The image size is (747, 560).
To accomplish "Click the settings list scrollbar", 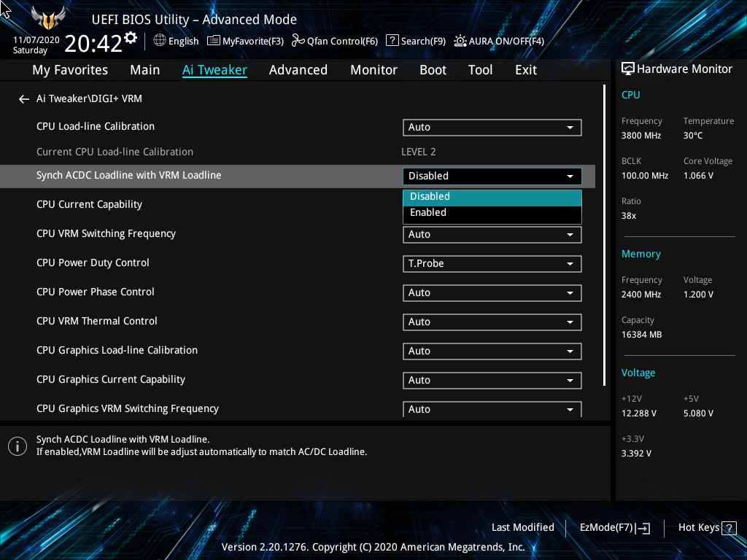I will click(x=604, y=236).
